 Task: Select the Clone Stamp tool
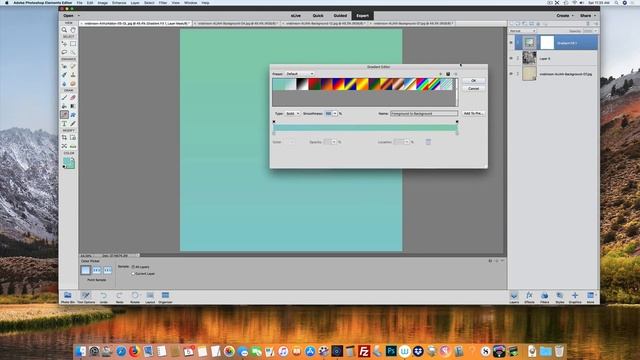click(x=73, y=75)
